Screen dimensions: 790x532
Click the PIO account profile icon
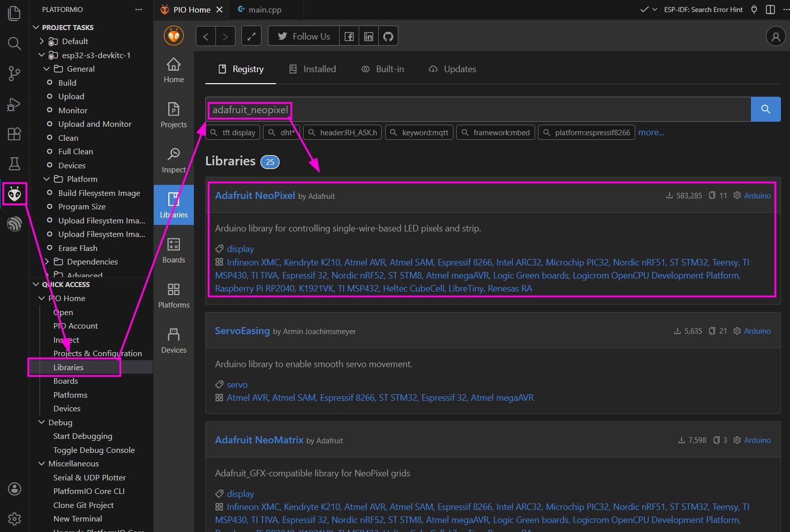pos(775,36)
